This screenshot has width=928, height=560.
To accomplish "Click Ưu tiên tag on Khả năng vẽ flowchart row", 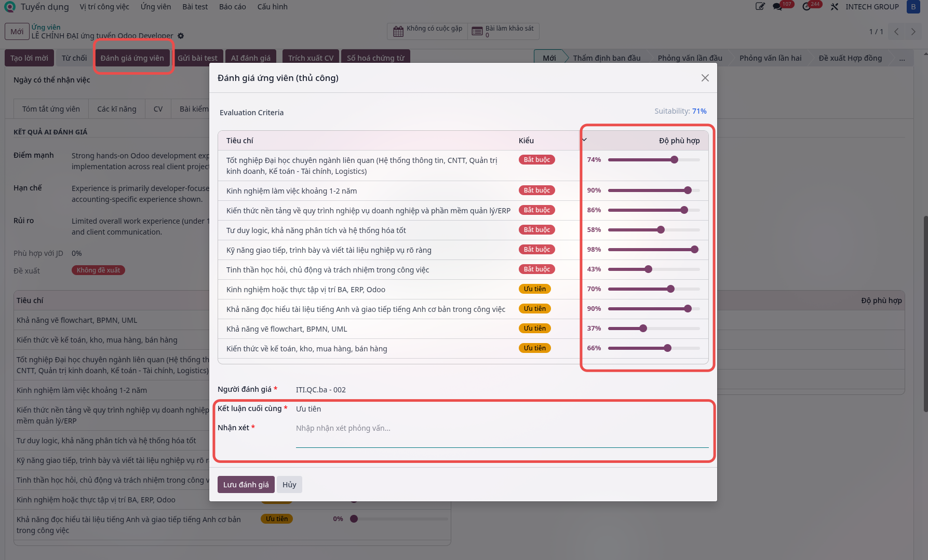I will (x=534, y=329).
